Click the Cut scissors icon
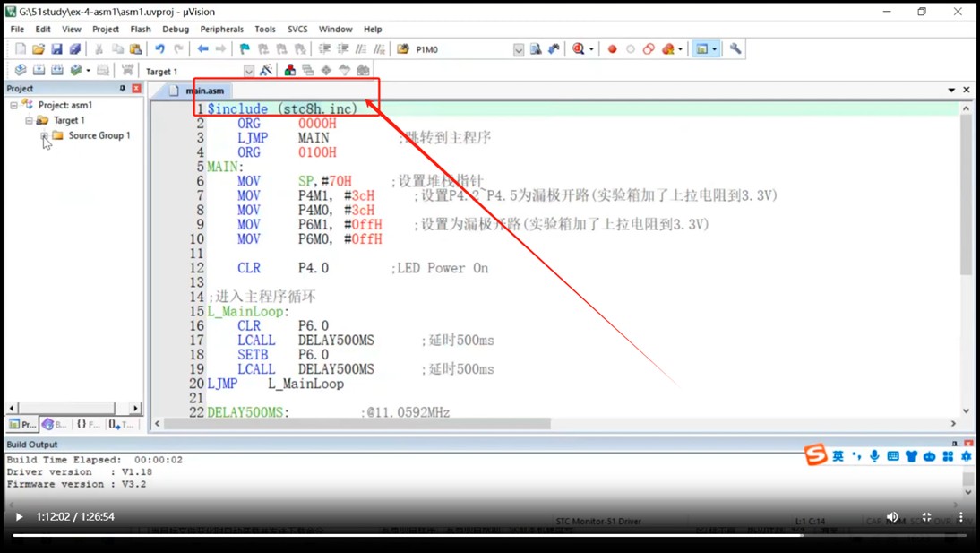Viewport: 980px width, 553px height. click(99, 48)
